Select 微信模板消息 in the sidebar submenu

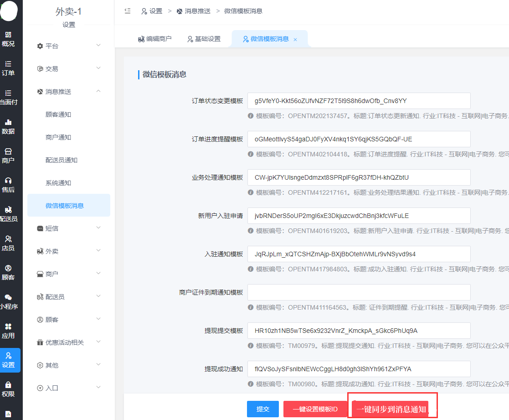tap(69, 205)
